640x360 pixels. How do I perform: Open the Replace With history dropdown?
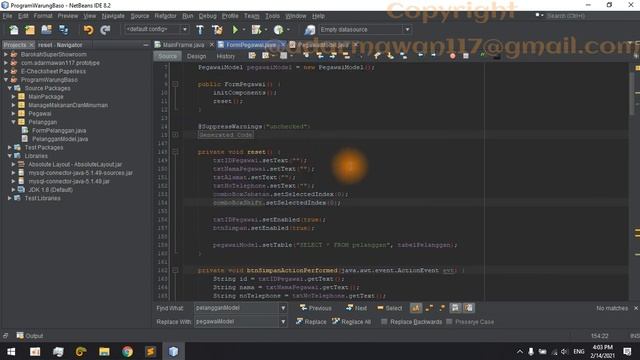[x=283, y=322]
